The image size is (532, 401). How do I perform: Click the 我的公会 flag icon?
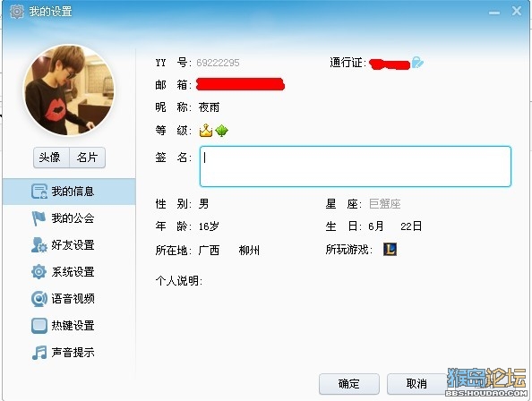(x=39, y=218)
